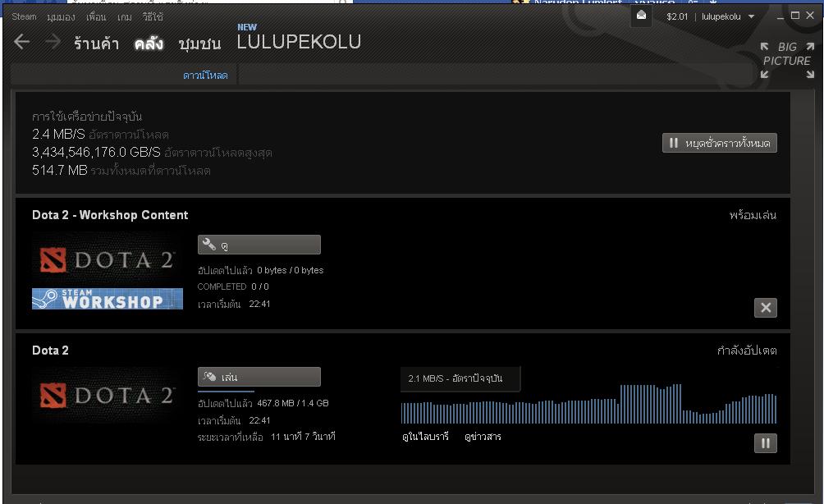Open View in Library link (ดูในไลบรารี)

point(425,436)
